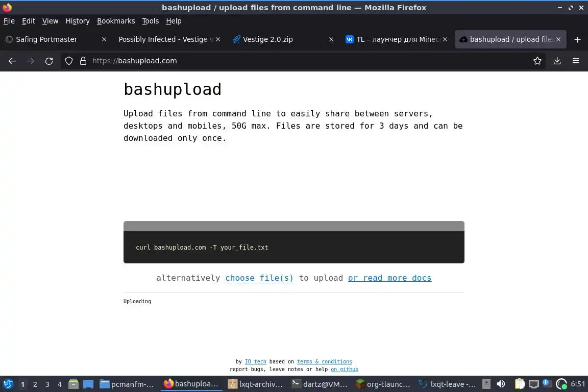The image size is (588, 392).
Task: Open the Firefox hamburger application menu
Action: point(576,61)
